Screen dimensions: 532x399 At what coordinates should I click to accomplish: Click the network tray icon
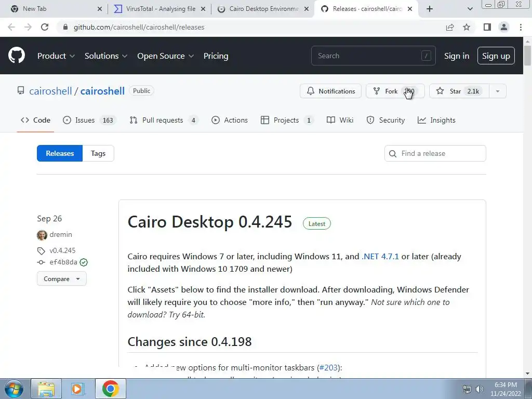pyautogui.click(x=467, y=389)
